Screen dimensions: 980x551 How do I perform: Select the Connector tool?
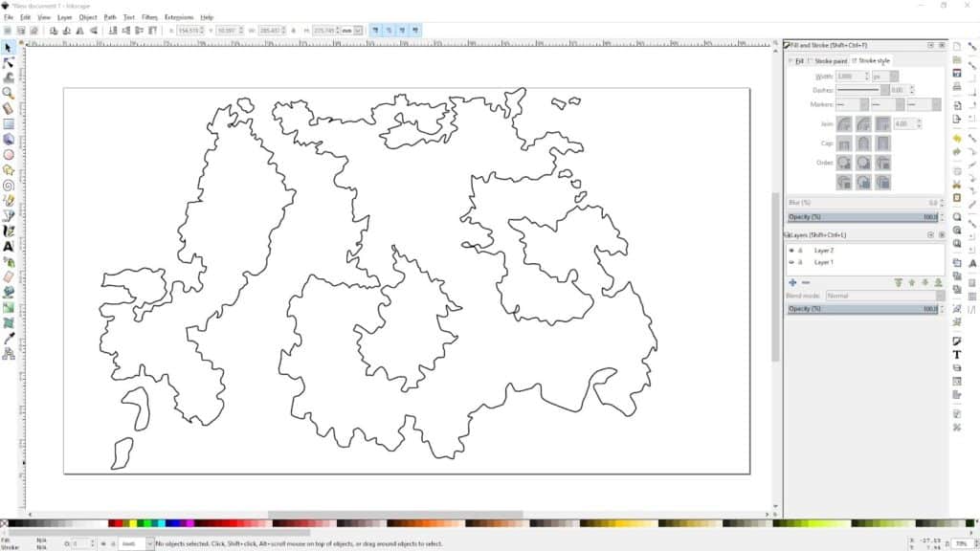coord(8,354)
